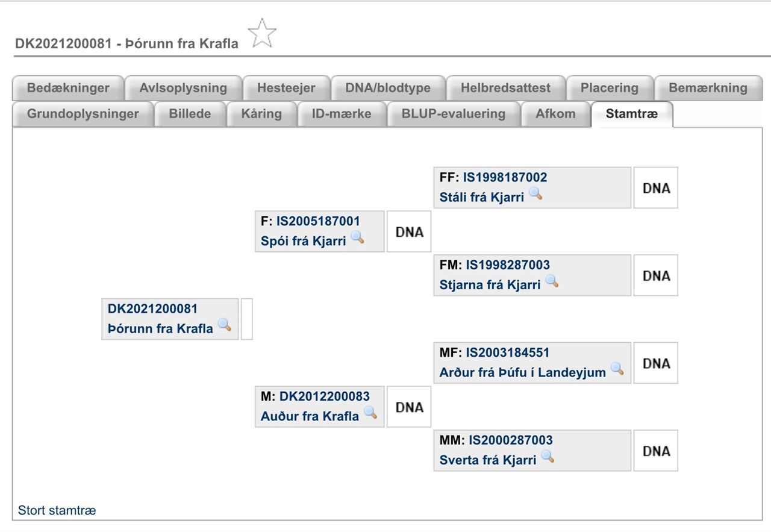Viewport: 771px width, 532px height.
Task: Open magnifier next to Stjarna frá Kjarri
Action: pyautogui.click(x=552, y=281)
